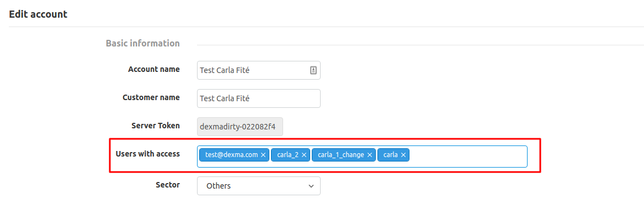Click the Customer name label
The image size is (644, 203).
tap(151, 97)
